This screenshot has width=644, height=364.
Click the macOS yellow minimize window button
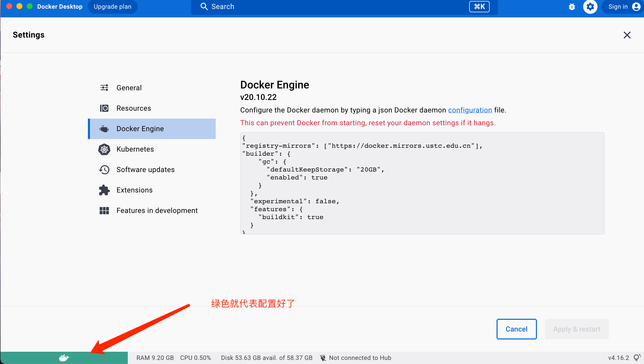point(19,6)
